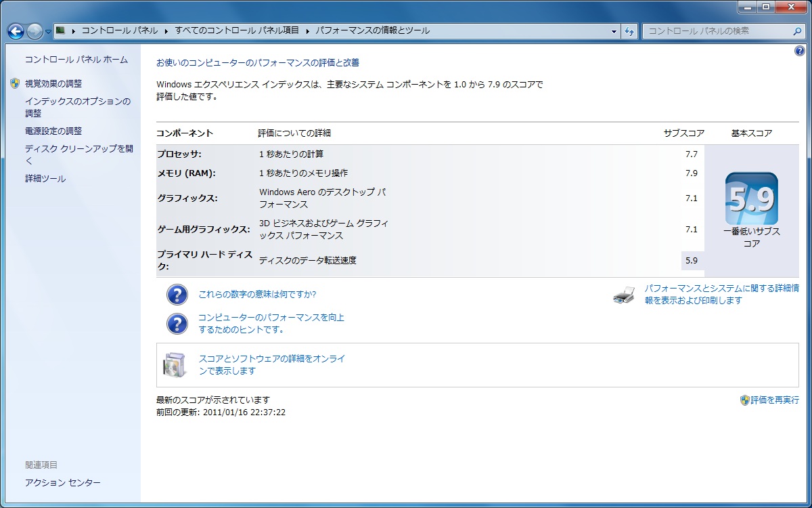
Task: Go back with the Back arrow button
Action: 16,31
